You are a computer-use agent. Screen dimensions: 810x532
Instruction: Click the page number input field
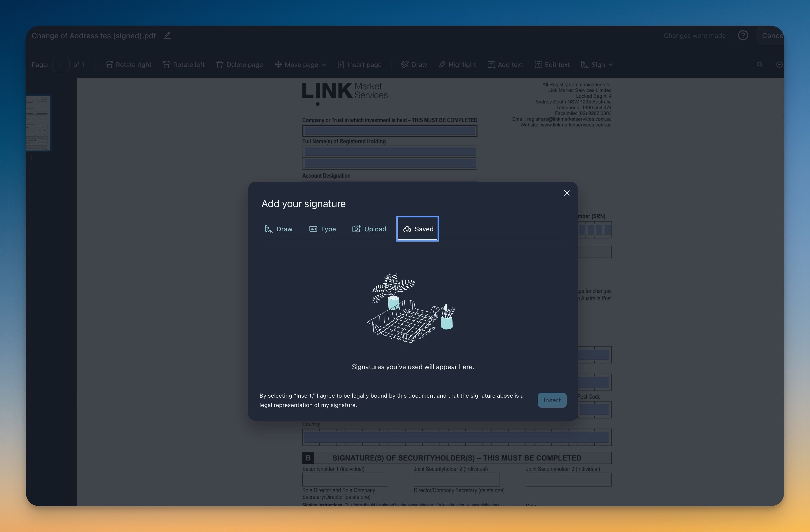pyautogui.click(x=61, y=65)
